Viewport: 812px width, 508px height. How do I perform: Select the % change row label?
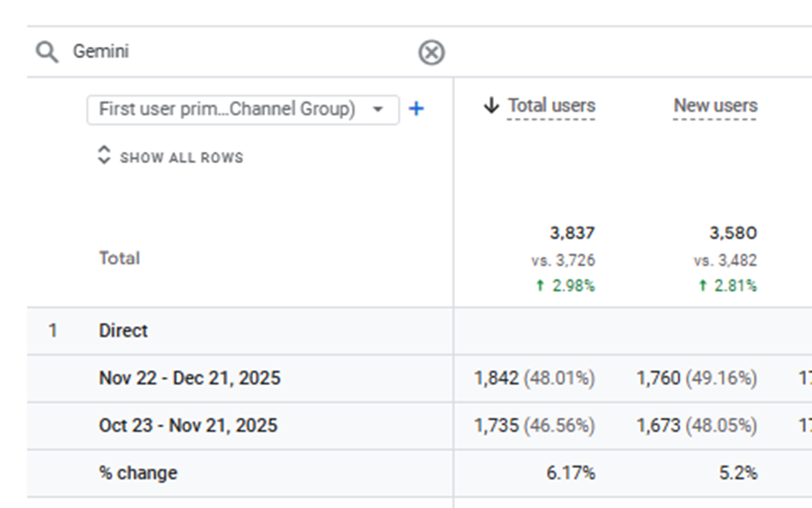pyautogui.click(x=138, y=472)
